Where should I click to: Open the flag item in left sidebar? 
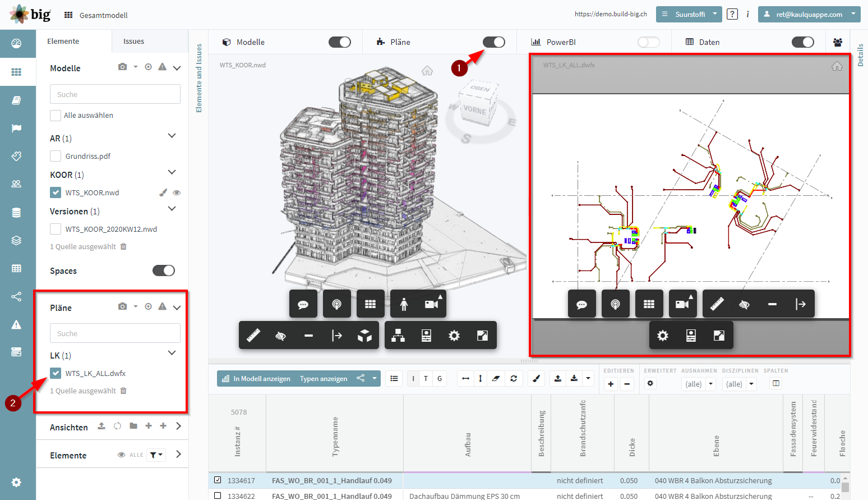16,128
